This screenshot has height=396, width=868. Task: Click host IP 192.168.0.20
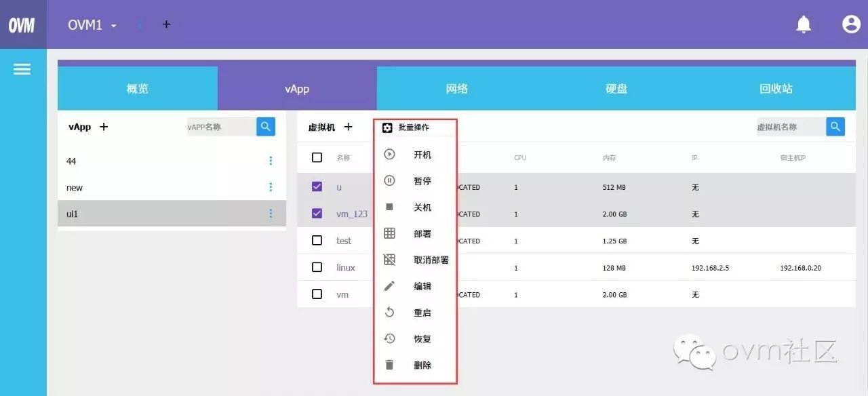(x=800, y=268)
